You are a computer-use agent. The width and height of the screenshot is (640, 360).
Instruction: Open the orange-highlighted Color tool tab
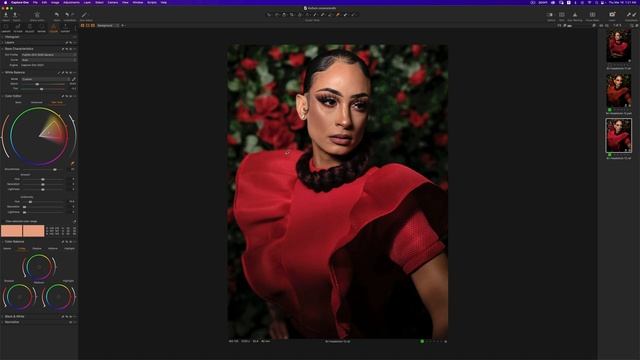point(53,27)
